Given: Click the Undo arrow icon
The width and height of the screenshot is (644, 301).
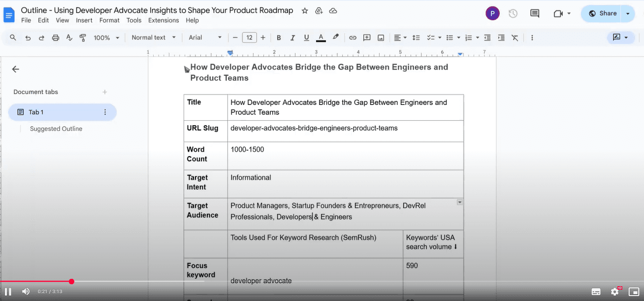Looking at the screenshot, I should 28,37.
